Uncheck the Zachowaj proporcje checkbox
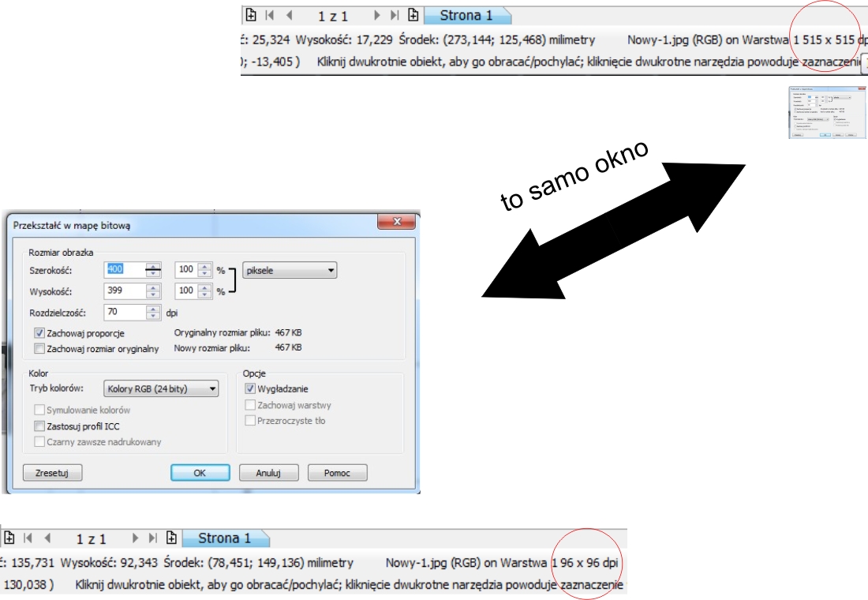 (x=39, y=333)
